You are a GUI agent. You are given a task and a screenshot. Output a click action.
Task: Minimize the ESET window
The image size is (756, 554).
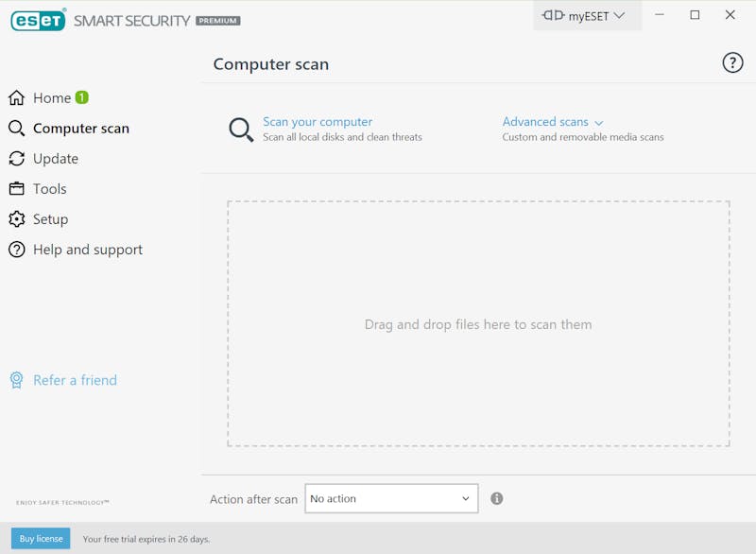[x=660, y=15]
